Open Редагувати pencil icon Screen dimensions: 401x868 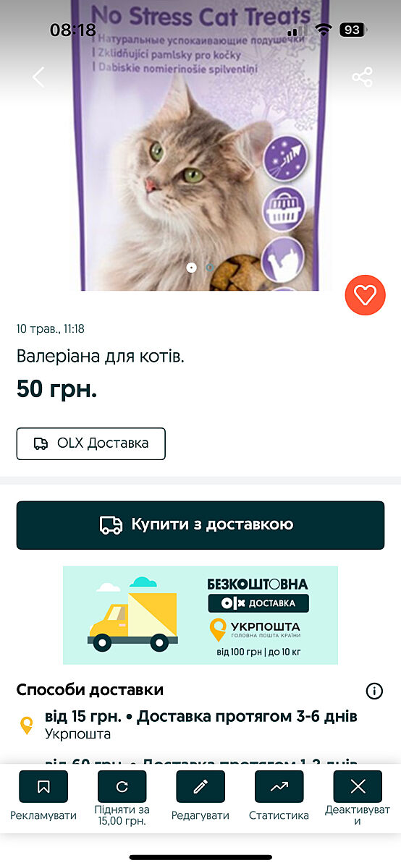tap(200, 787)
